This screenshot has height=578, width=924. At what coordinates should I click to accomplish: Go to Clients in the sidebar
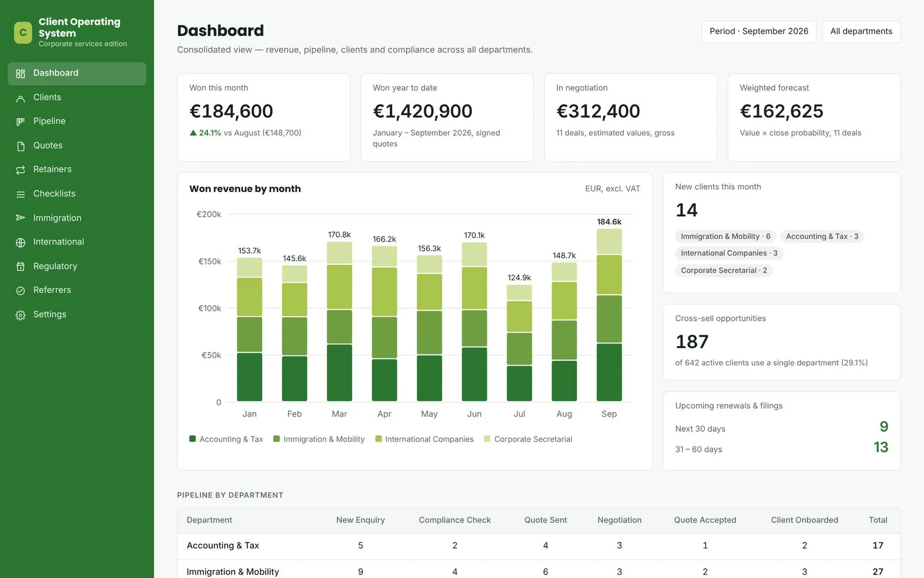point(77,98)
